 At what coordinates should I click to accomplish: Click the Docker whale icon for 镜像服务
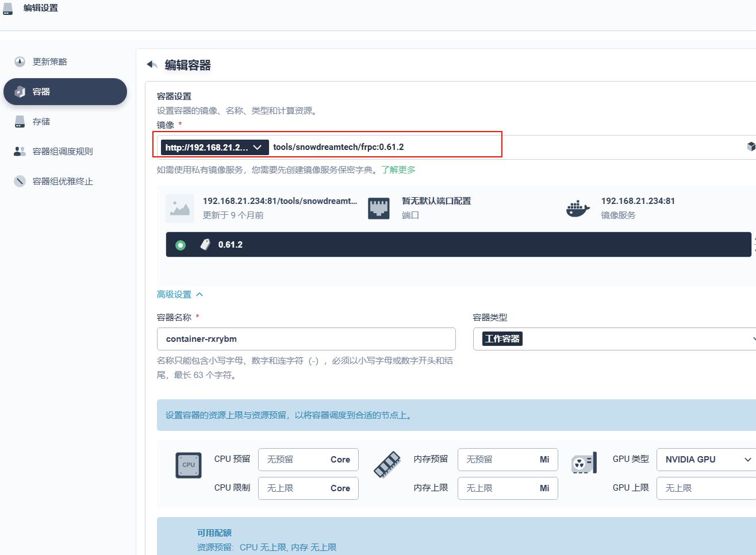577,208
